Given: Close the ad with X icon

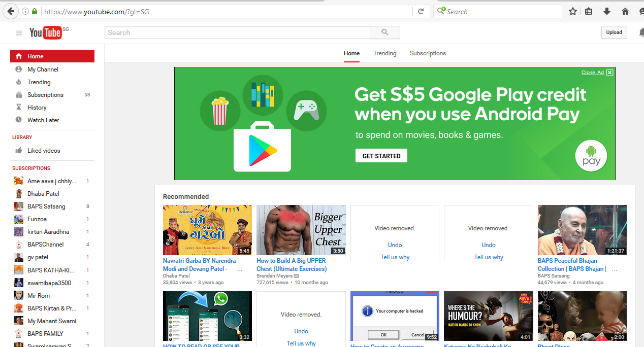Looking at the screenshot, I should coord(609,73).
